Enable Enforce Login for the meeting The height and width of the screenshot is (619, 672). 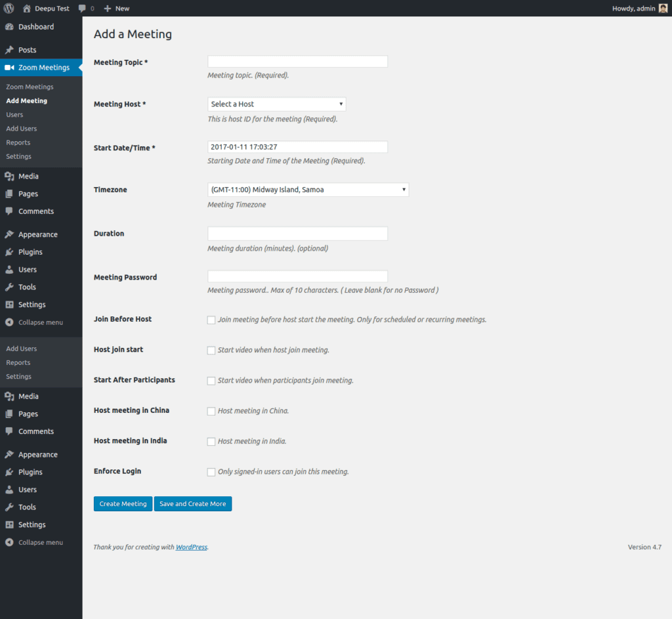pyautogui.click(x=211, y=471)
